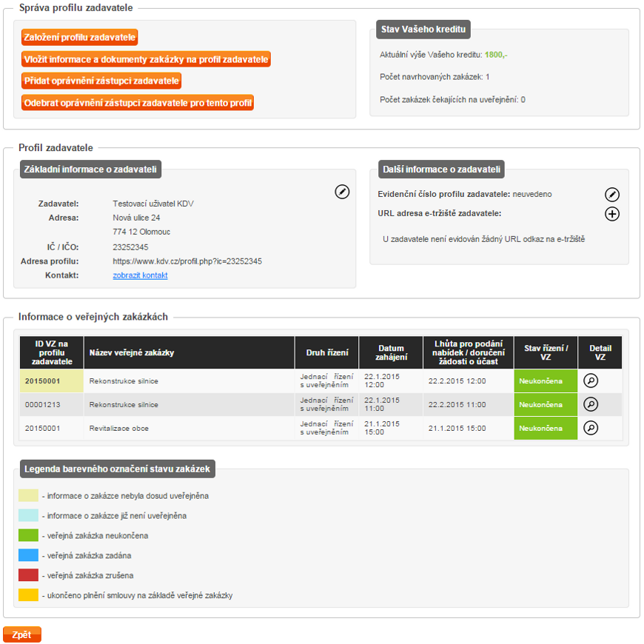The image size is (644, 644).
Task: Click Vložit informace a dokumenty zakázky button
Action: pos(146,59)
